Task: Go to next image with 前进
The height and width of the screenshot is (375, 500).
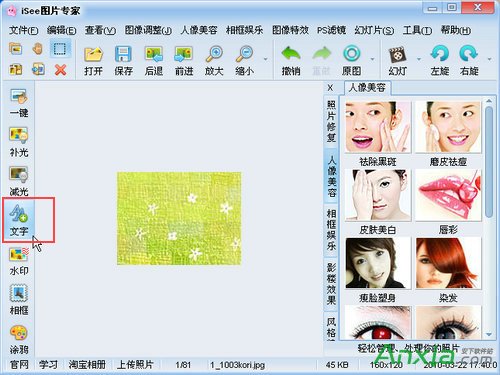Action: coord(184,61)
